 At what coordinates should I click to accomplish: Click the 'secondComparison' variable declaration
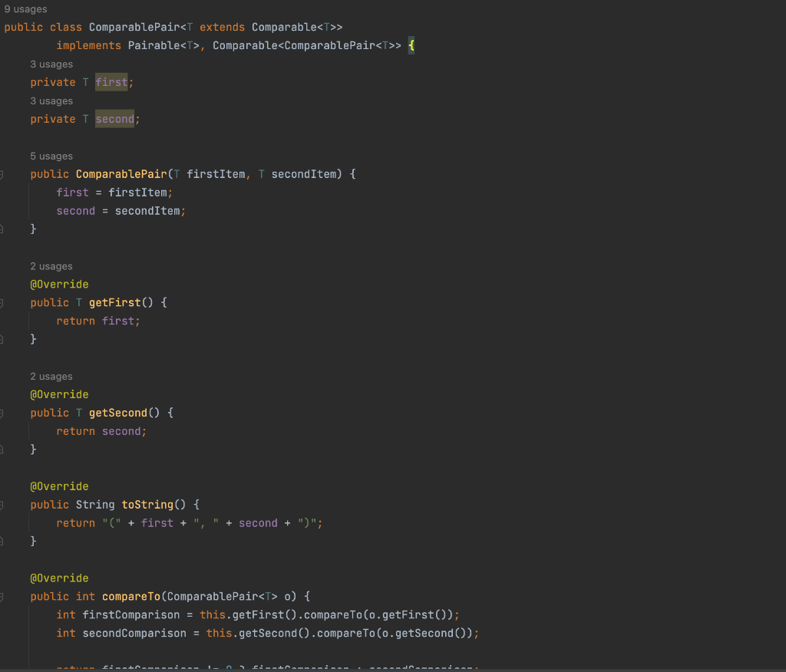[x=134, y=634]
